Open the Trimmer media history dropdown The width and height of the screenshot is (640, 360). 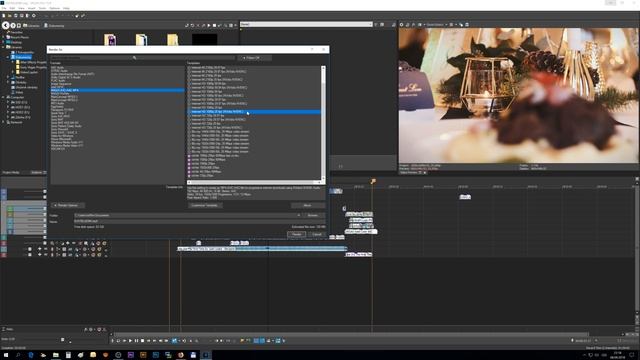point(371,24)
